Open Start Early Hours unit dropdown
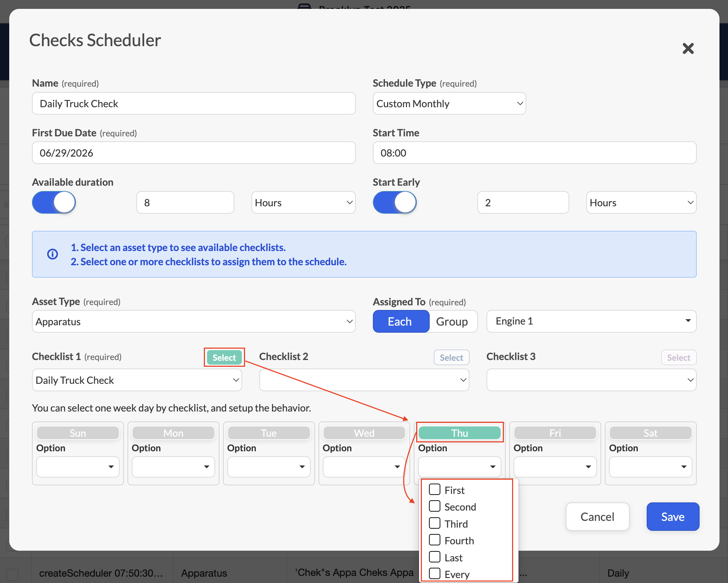Image resolution: width=728 pixels, height=583 pixels. pyautogui.click(x=641, y=202)
